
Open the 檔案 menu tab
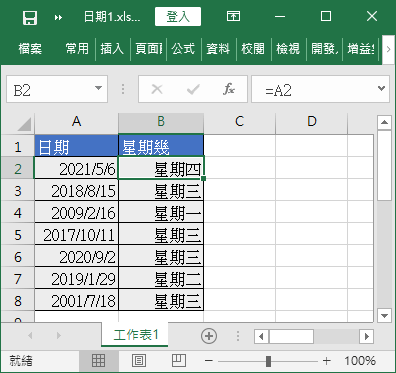pyautogui.click(x=30, y=49)
